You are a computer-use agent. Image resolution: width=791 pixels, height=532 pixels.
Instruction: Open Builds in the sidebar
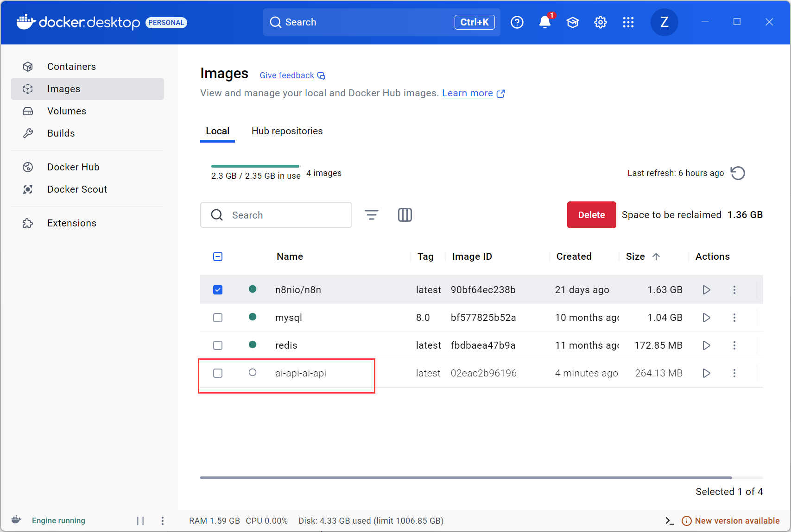(x=88, y=133)
